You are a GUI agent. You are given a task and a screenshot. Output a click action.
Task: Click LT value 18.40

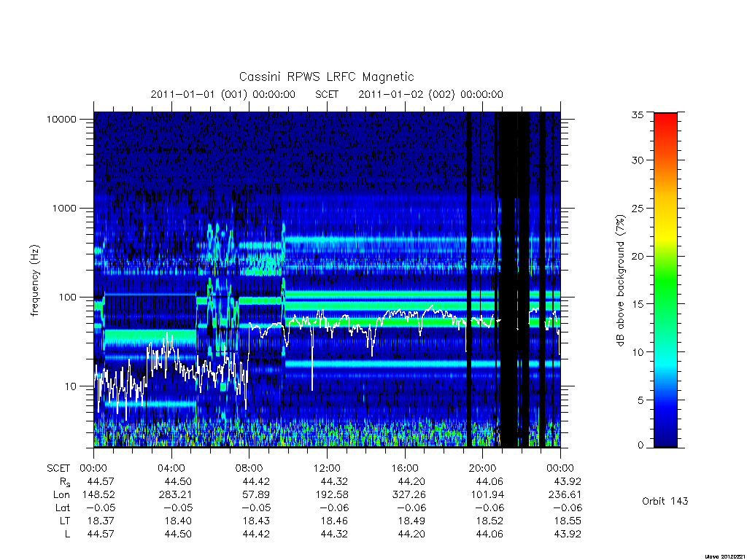(x=178, y=521)
